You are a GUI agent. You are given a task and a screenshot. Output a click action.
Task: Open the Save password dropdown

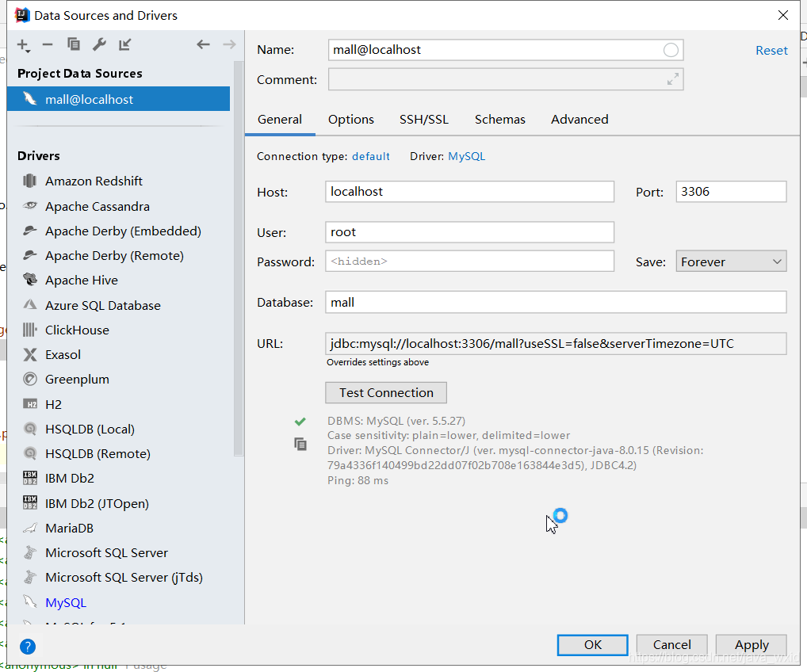pyautogui.click(x=731, y=262)
